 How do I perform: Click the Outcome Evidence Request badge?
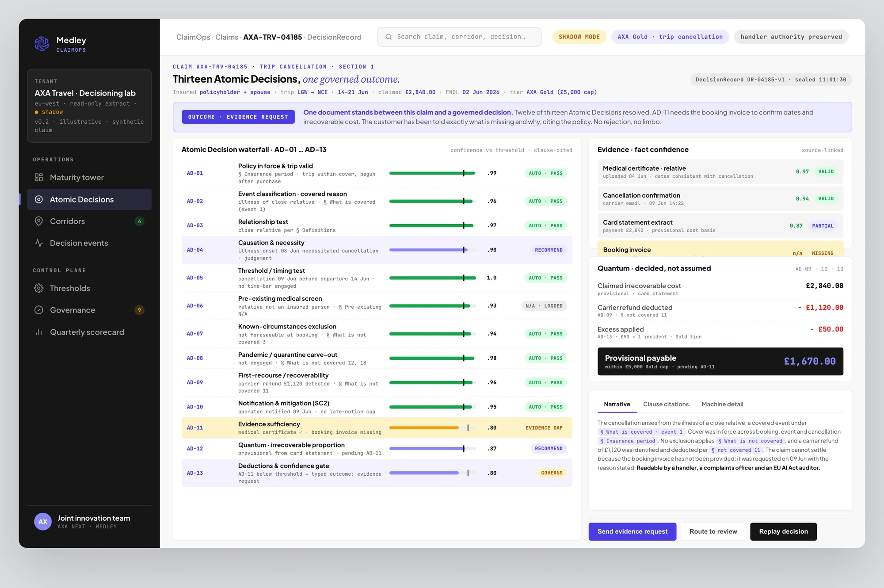pyautogui.click(x=238, y=117)
